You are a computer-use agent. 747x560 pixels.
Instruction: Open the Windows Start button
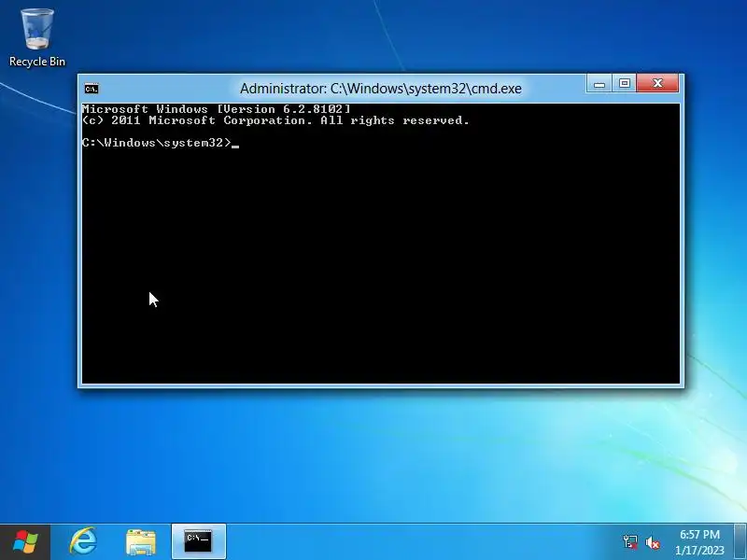25,542
